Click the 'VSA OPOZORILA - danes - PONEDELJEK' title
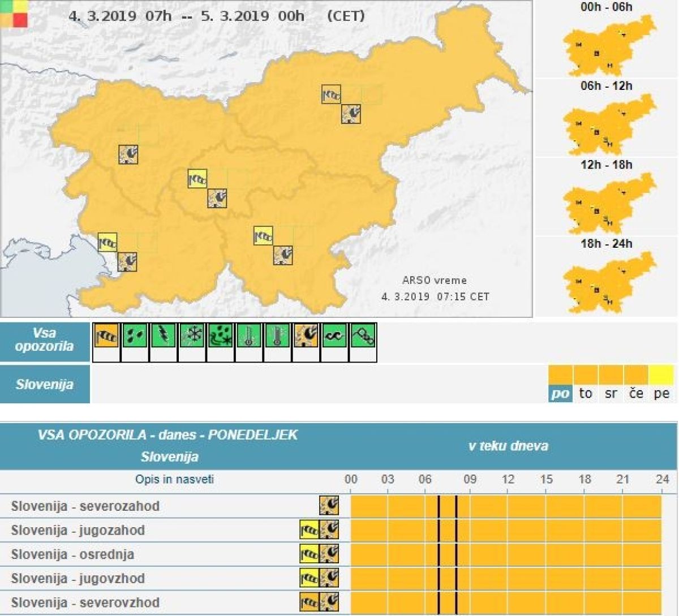The image size is (679, 616). pos(168,435)
